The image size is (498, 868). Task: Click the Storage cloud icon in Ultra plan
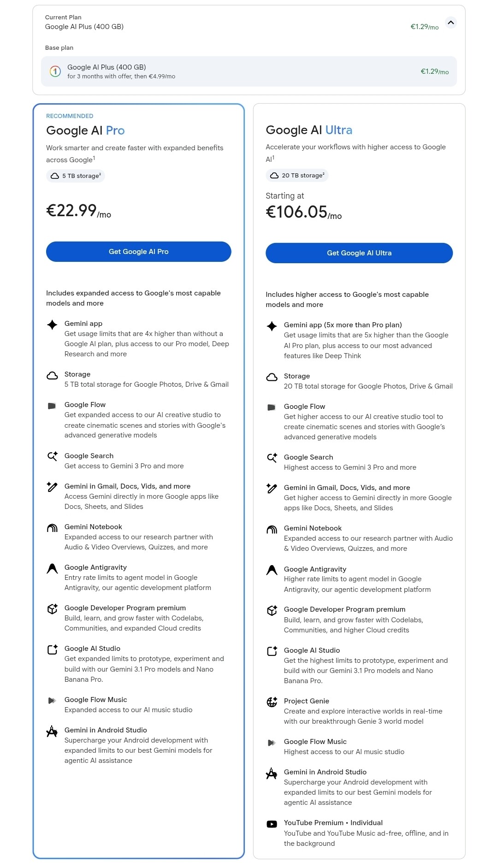tap(272, 377)
